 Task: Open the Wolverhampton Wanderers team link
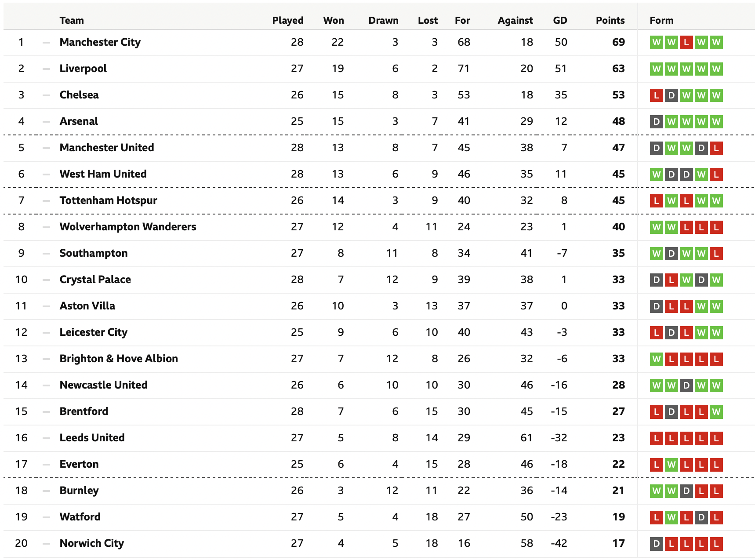128,227
